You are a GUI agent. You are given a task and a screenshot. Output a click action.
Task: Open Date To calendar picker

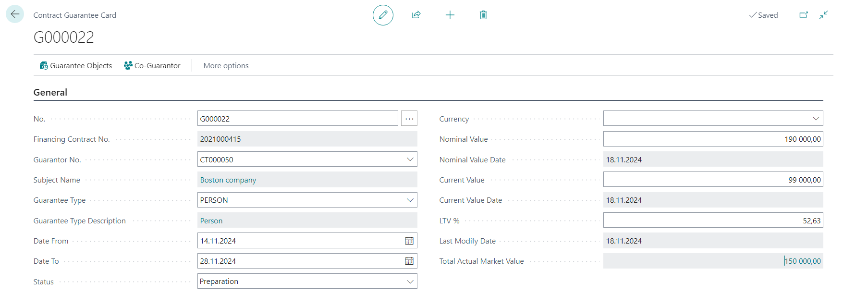point(409,261)
